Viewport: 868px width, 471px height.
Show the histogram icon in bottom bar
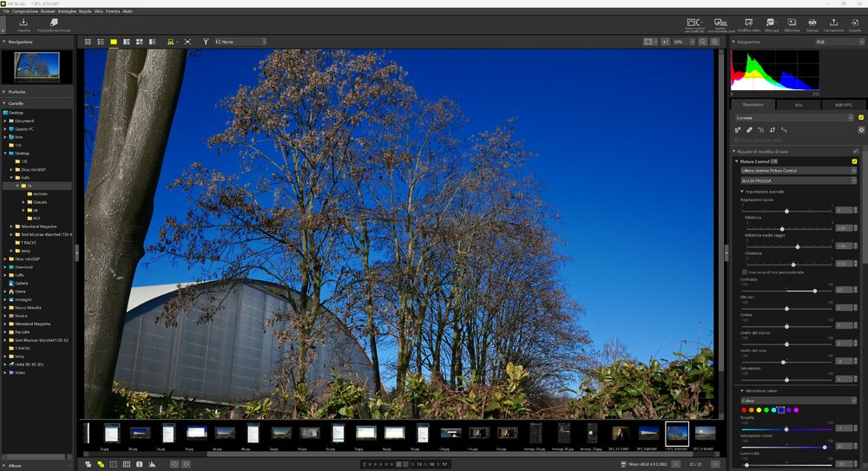tap(152, 464)
